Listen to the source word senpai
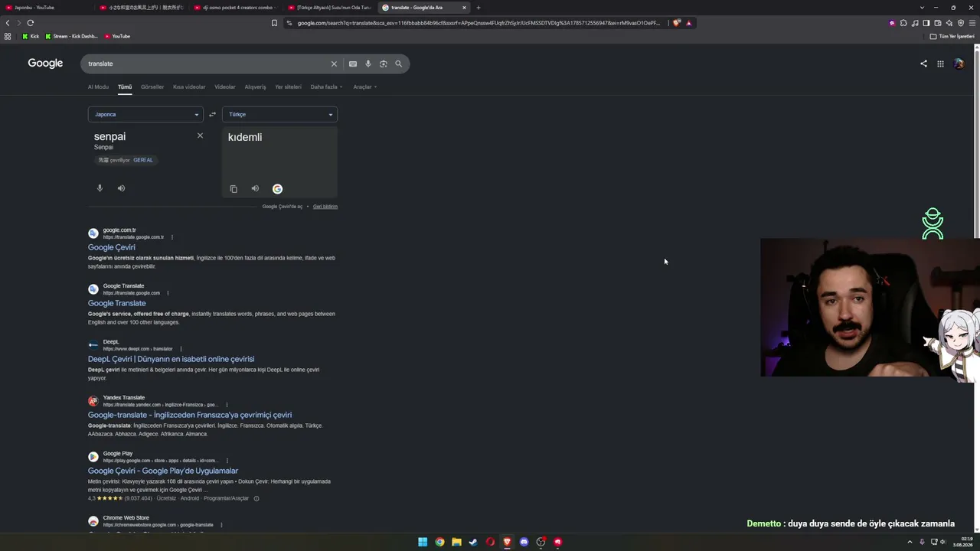The image size is (980, 551). click(121, 188)
